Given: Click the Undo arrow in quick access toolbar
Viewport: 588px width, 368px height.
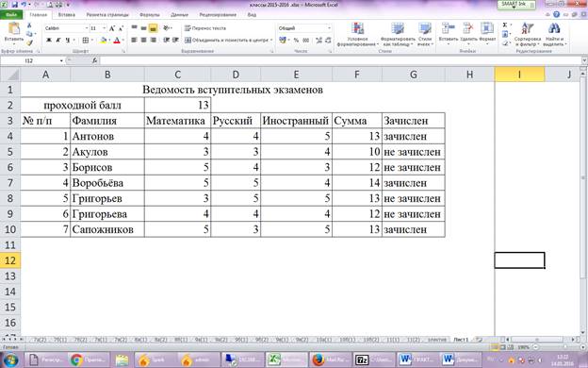Looking at the screenshot, I should [x=24, y=5].
